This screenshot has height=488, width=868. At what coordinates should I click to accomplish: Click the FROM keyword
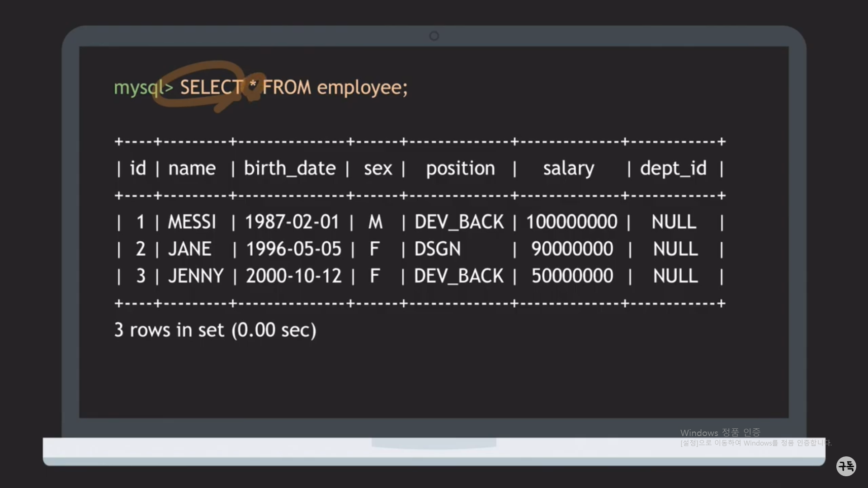tap(287, 87)
